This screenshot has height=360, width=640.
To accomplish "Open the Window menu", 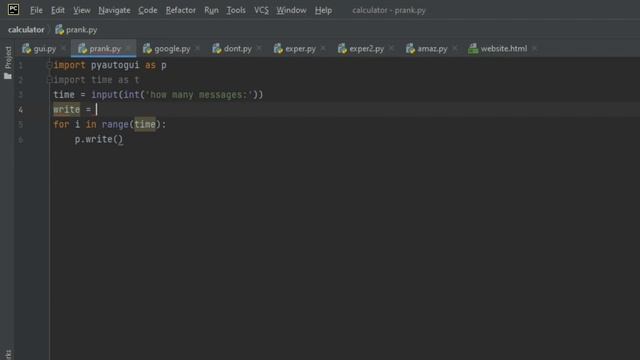I will point(291,10).
